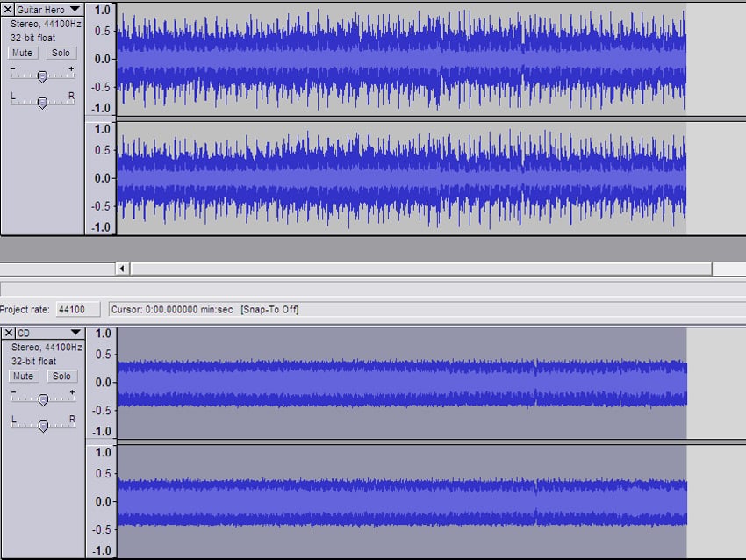Close the CD track
The image size is (746, 560).
pyautogui.click(x=8, y=334)
